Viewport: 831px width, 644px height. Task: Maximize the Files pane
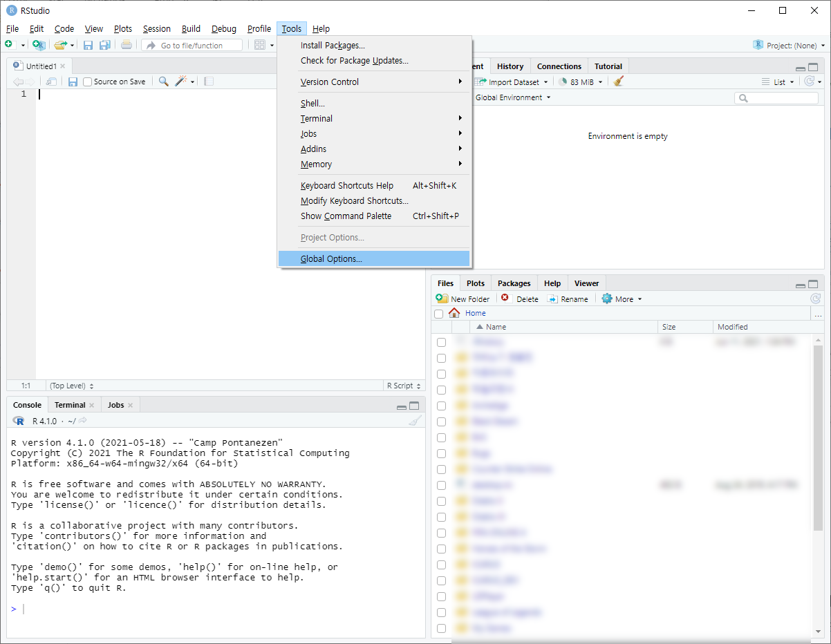[x=813, y=284]
